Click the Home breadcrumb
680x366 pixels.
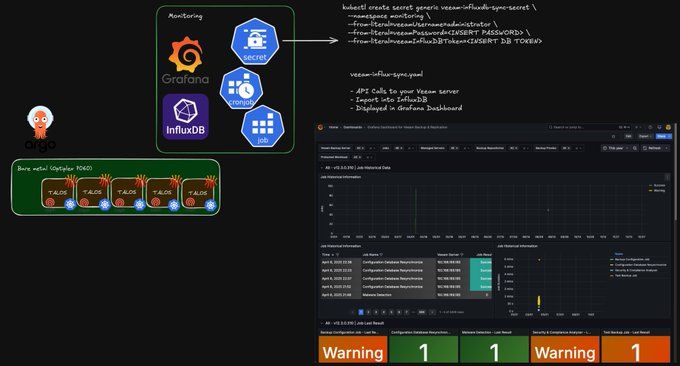coord(333,127)
